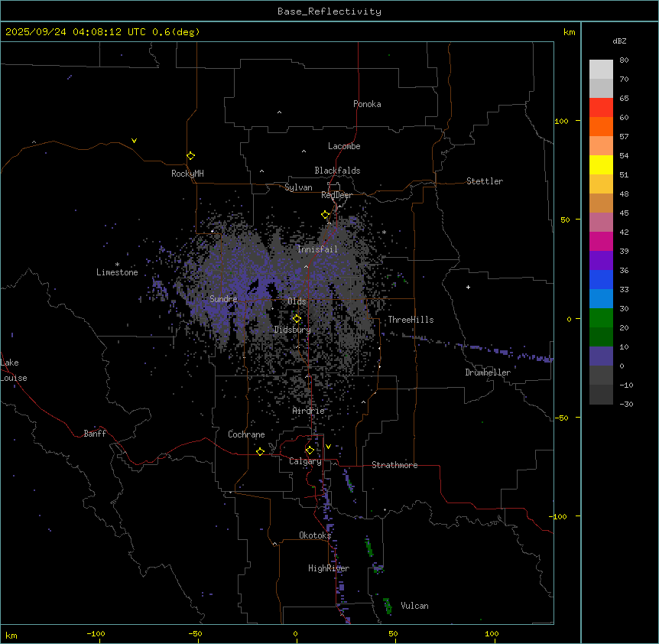Select the asterisk marker above Limestone
This screenshot has height=644, width=659.
click(x=117, y=264)
